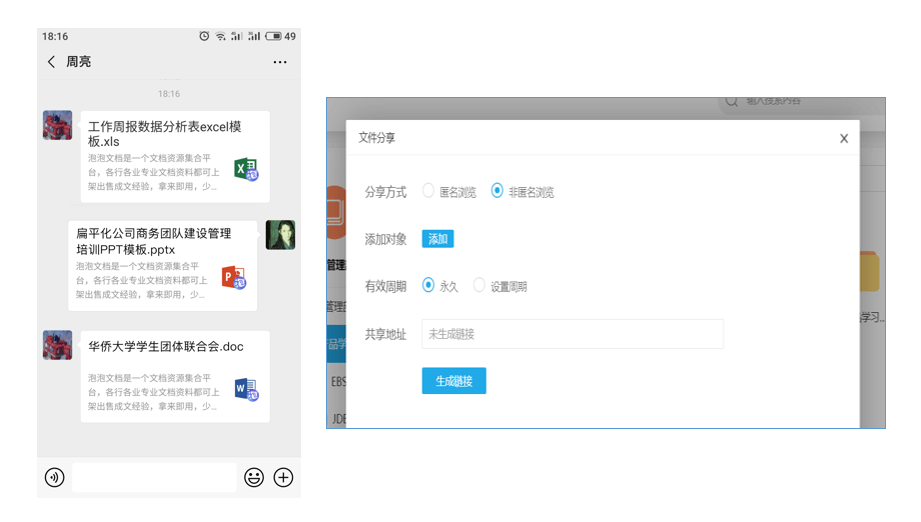Open the three-dot chat options menu

click(x=280, y=62)
